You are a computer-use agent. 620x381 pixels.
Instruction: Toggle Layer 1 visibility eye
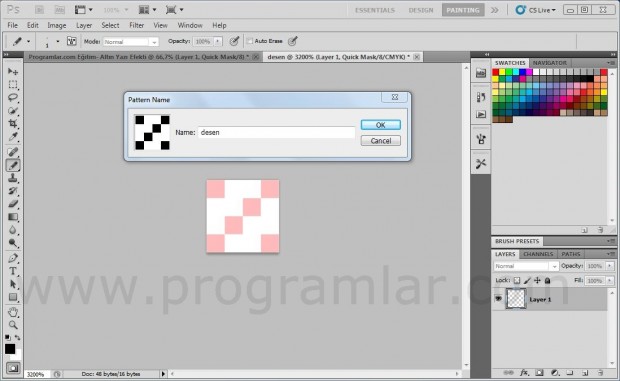click(498, 299)
